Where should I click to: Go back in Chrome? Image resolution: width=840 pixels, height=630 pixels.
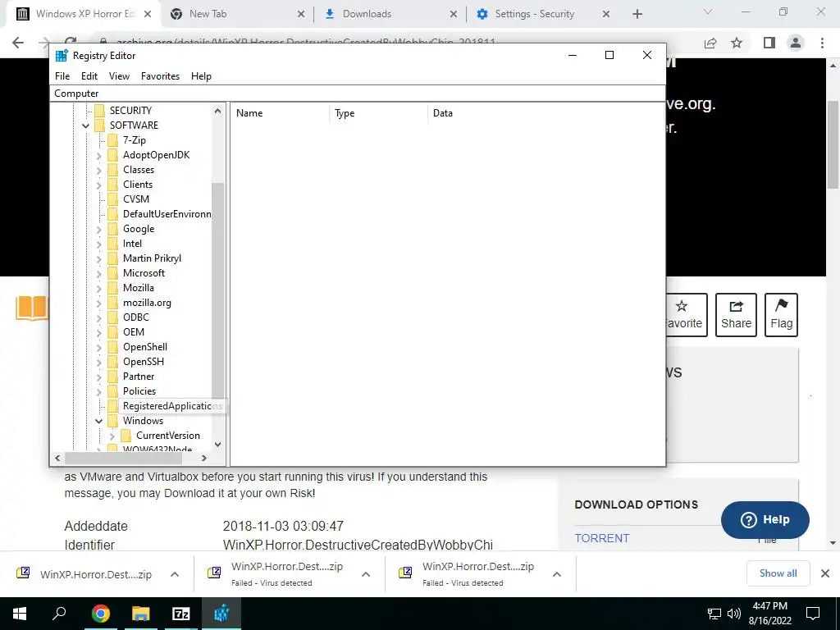pyautogui.click(x=18, y=43)
